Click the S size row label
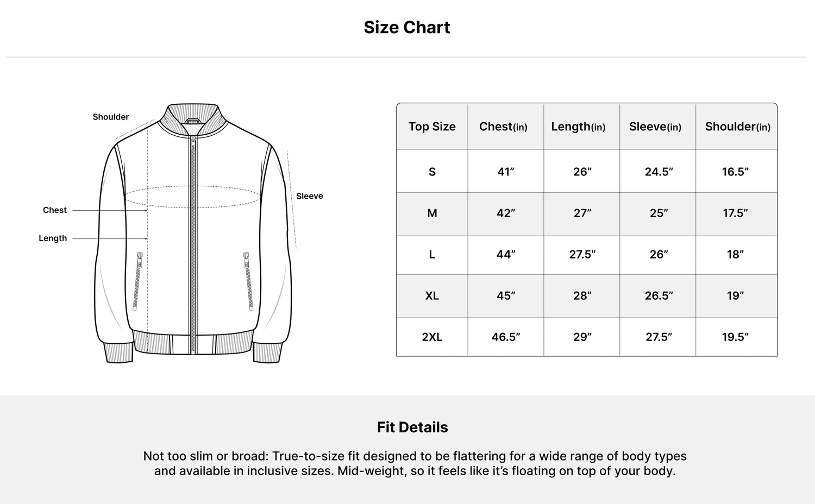The height and width of the screenshot is (504, 815). point(432,172)
